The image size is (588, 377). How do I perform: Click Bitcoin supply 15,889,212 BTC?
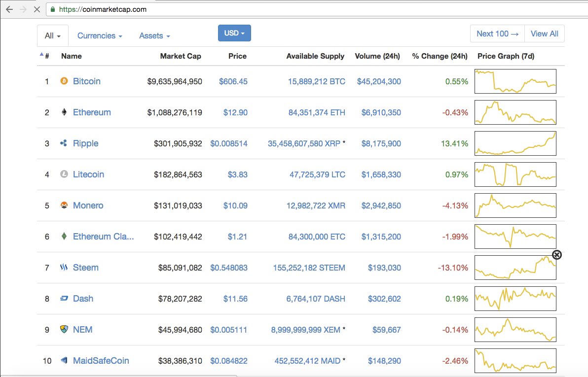317,81
